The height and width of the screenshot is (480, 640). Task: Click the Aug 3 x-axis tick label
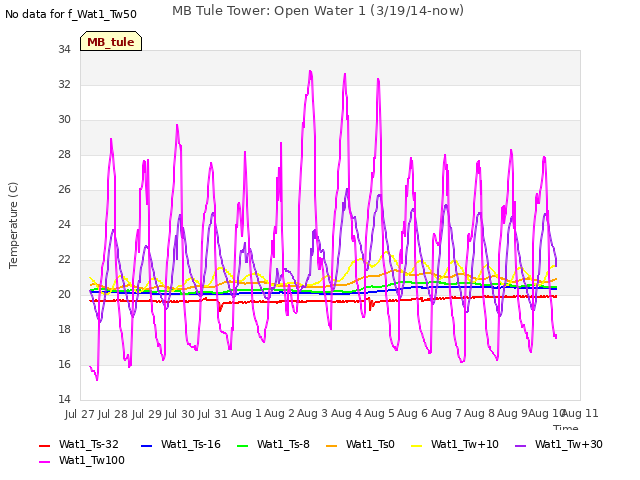pyautogui.click(x=313, y=413)
